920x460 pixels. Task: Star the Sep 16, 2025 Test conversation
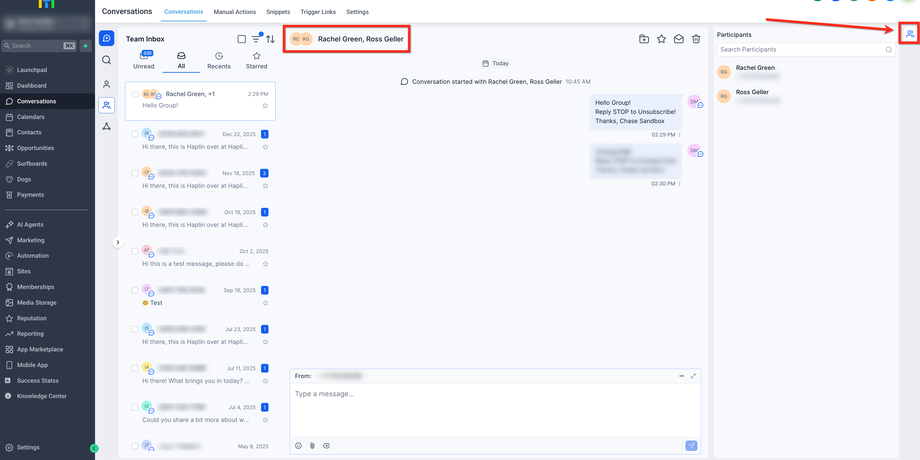click(x=265, y=303)
